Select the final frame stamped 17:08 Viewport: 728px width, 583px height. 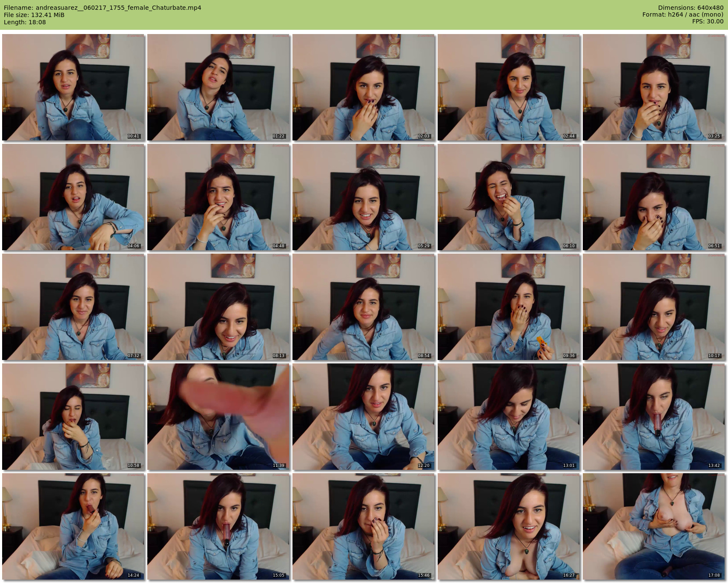tap(654, 526)
